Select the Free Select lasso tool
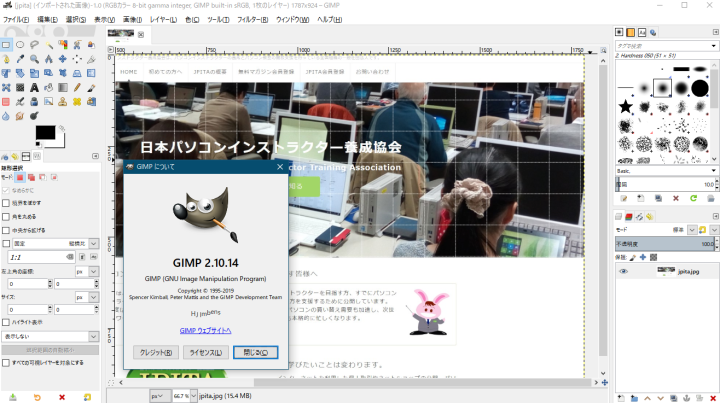The width and height of the screenshot is (720, 403). (34, 45)
